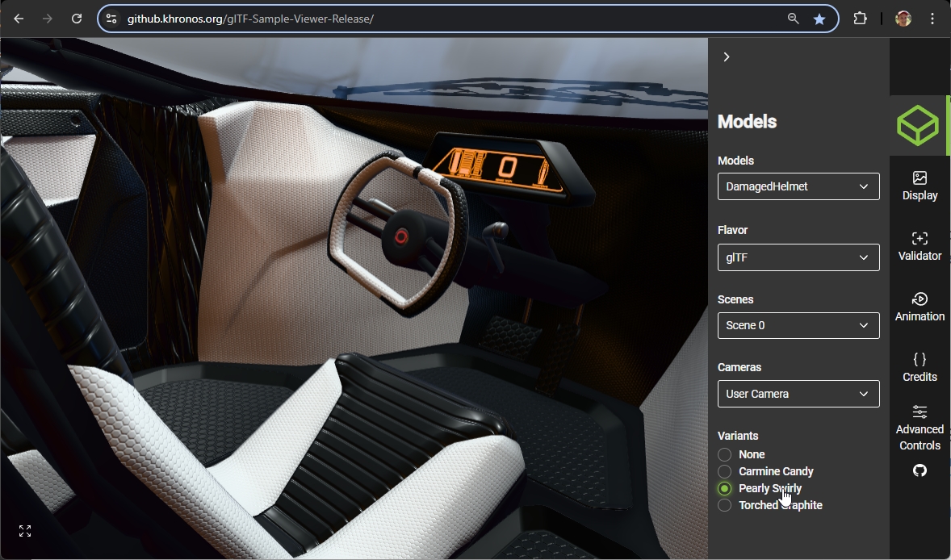The width and height of the screenshot is (951, 560).
Task: Click the 3D viewer steering wheel
Action: point(397,233)
